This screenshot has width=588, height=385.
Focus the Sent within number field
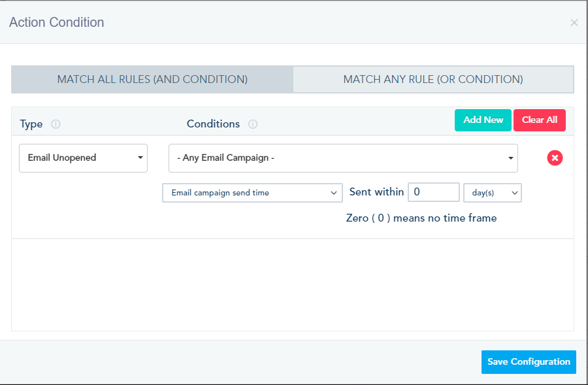(434, 192)
